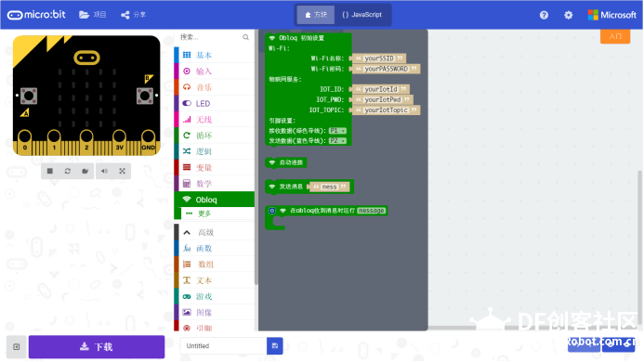644x362 pixels.
Task: Collapse the simulator panel
Action: click(x=17, y=347)
